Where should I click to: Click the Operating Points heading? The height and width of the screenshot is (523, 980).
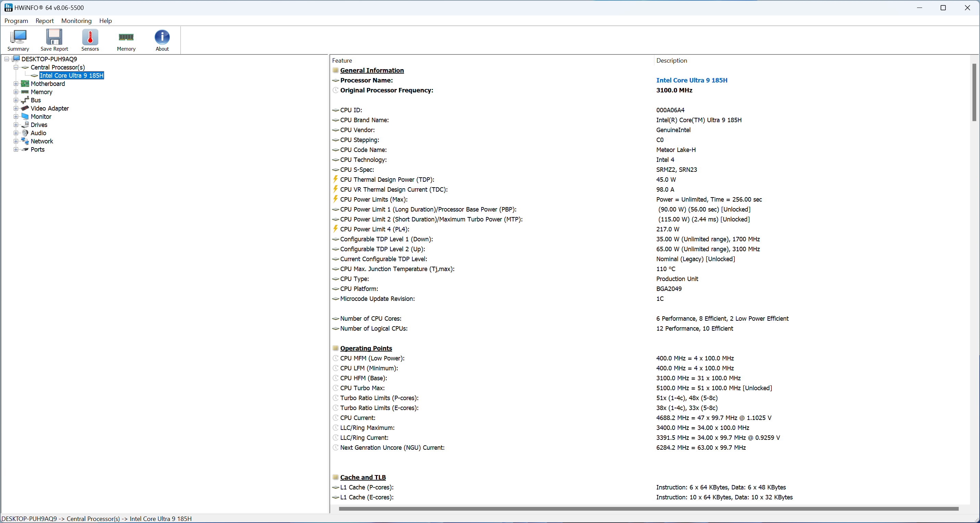366,348
